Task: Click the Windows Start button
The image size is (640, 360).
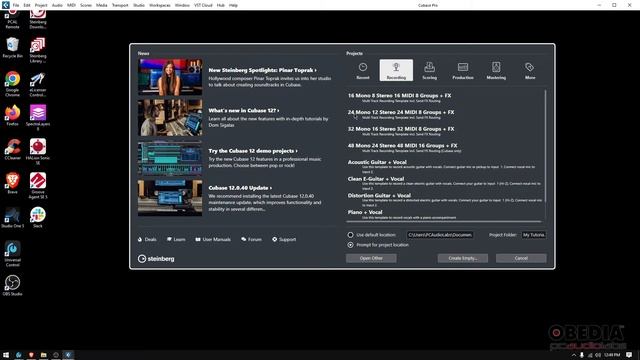Action: [6, 355]
